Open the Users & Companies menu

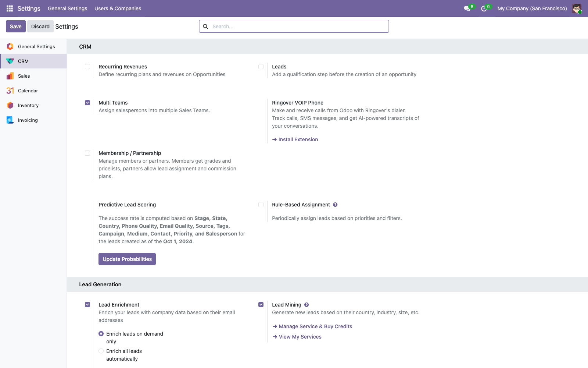coord(118,8)
